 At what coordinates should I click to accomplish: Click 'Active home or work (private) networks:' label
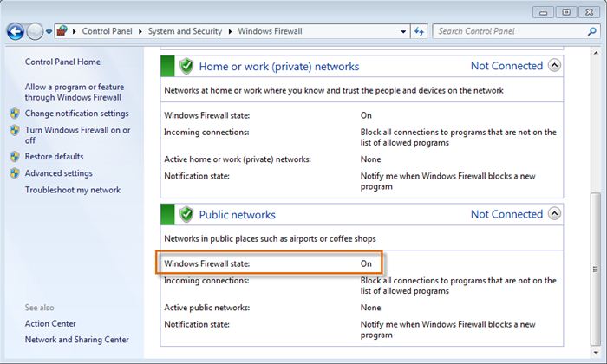click(238, 159)
